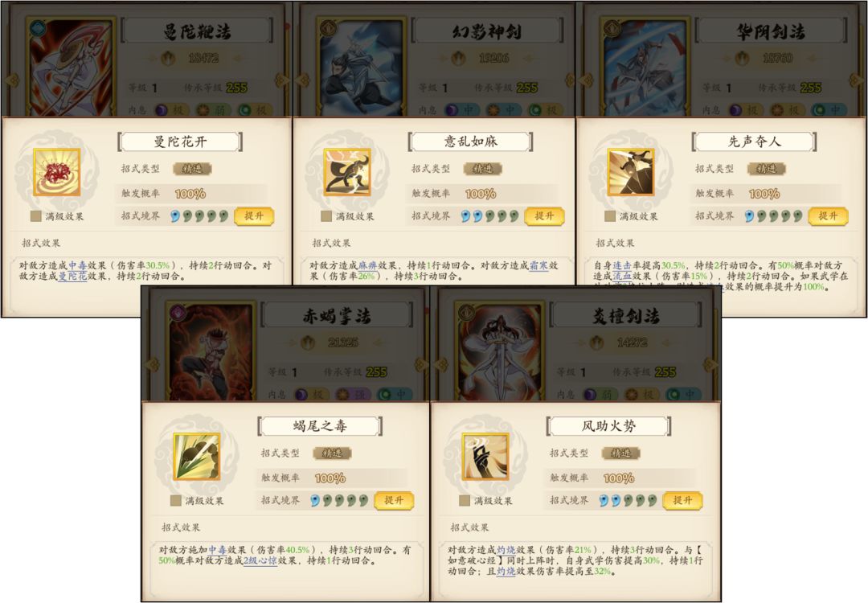Follow the 2级心惊 effect link
The width and height of the screenshot is (868, 603).
pyautogui.click(x=260, y=560)
